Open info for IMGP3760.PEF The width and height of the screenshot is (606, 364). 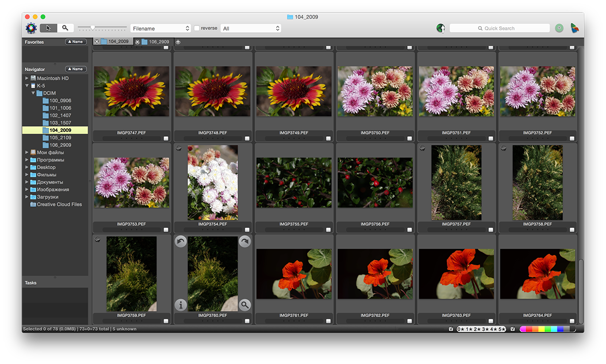(181, 305)
